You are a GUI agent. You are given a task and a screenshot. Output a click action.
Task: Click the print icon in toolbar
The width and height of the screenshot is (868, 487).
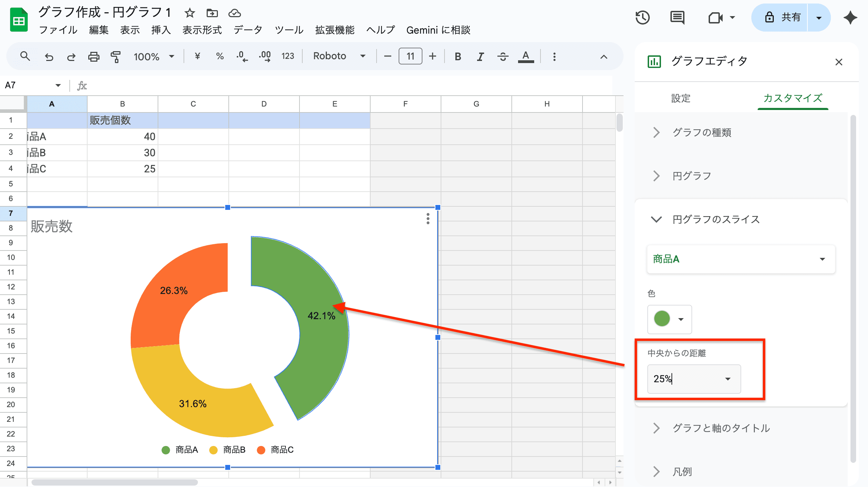coord(94,56)
